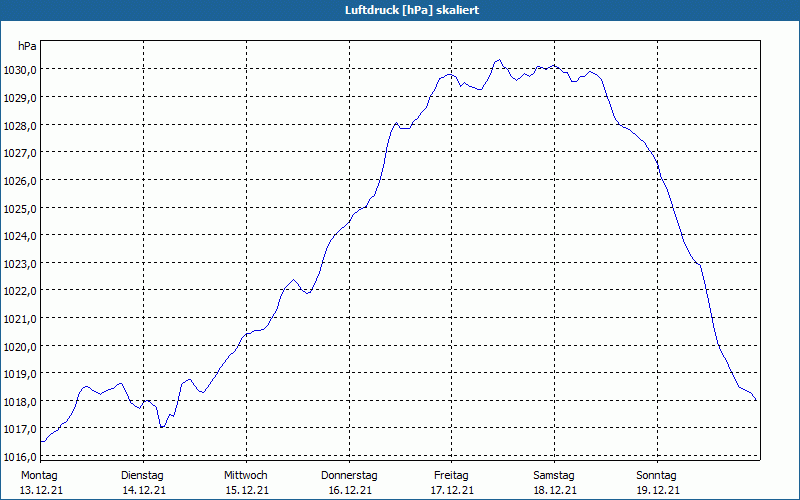Screen dimensions: 800x500
Task: Click the chart title 'Luftdruck [hPa] skaliert'
Action: tap(412, 10)
